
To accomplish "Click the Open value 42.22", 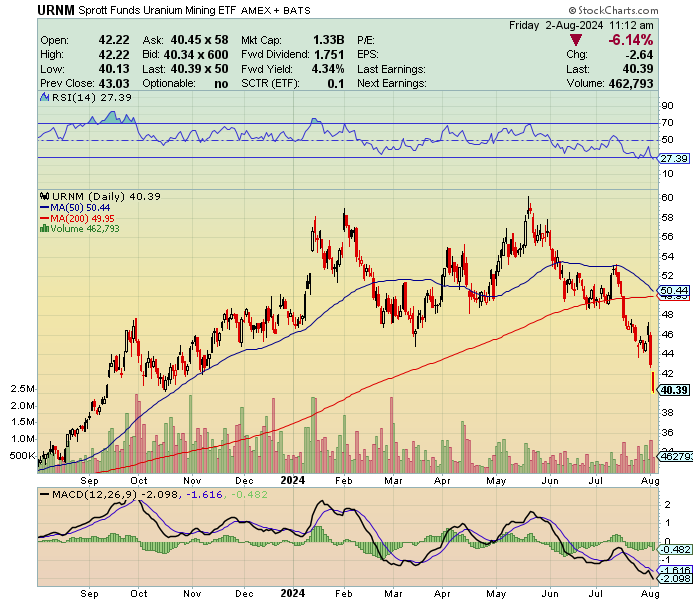I will (x=114, y=40).
